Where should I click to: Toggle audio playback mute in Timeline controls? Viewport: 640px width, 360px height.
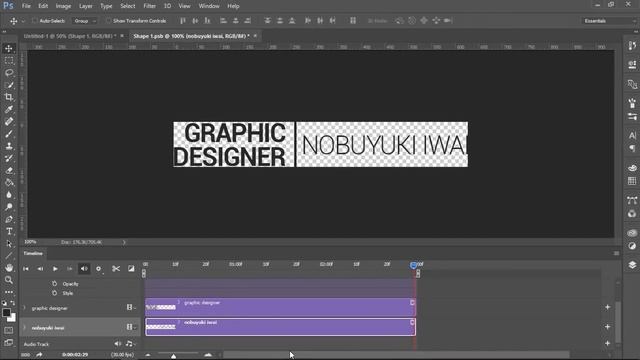pyautogui.click(x=84, y=269)
